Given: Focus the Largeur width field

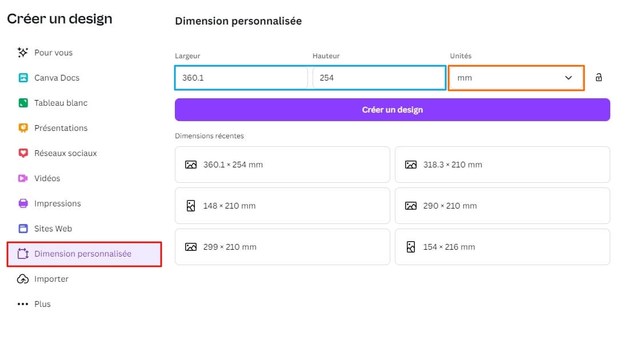Looking at the screenshot, I should tap(242, 78).
